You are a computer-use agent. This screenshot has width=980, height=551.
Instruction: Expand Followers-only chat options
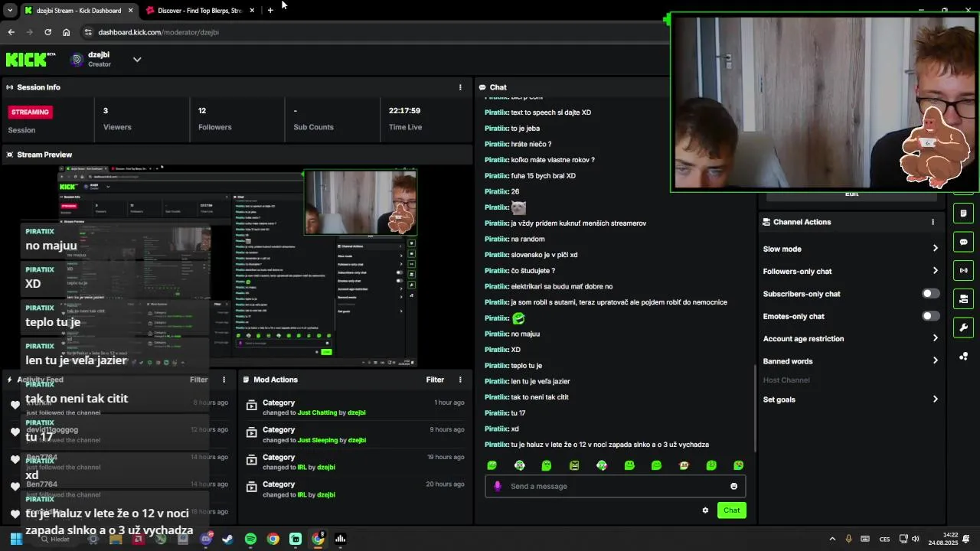935,271
